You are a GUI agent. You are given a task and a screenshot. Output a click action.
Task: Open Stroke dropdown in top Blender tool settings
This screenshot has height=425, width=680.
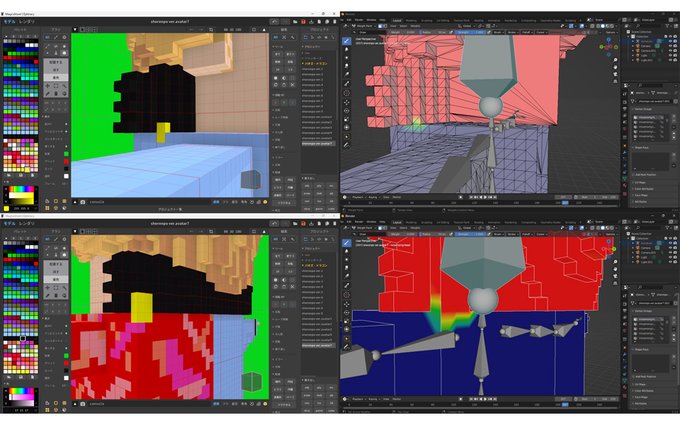click(512, 32)
